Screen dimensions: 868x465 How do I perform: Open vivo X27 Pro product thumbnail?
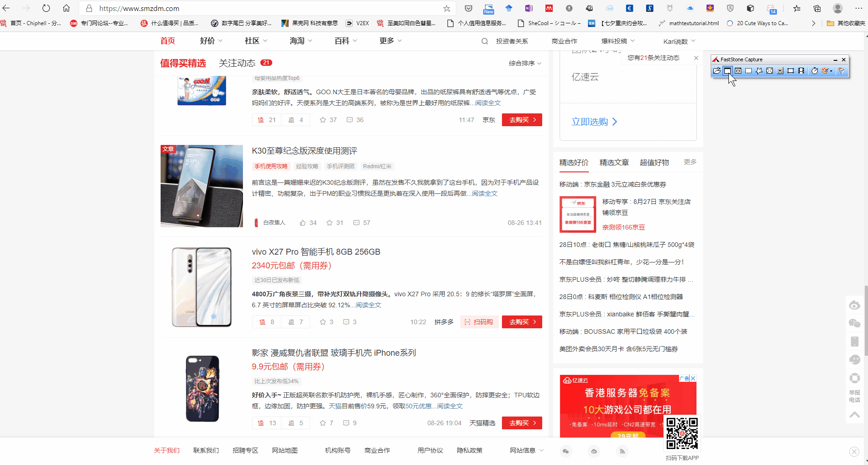(x=202, y=287)
